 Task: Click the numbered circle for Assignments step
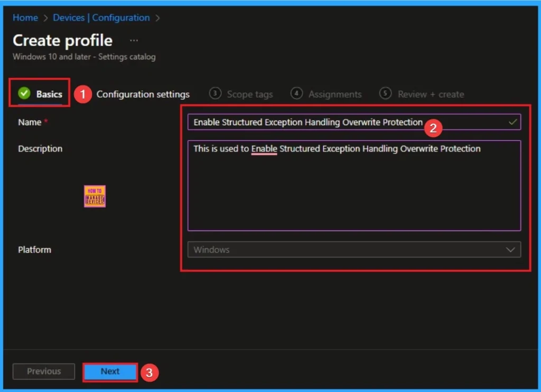click(x=296, y=93)
